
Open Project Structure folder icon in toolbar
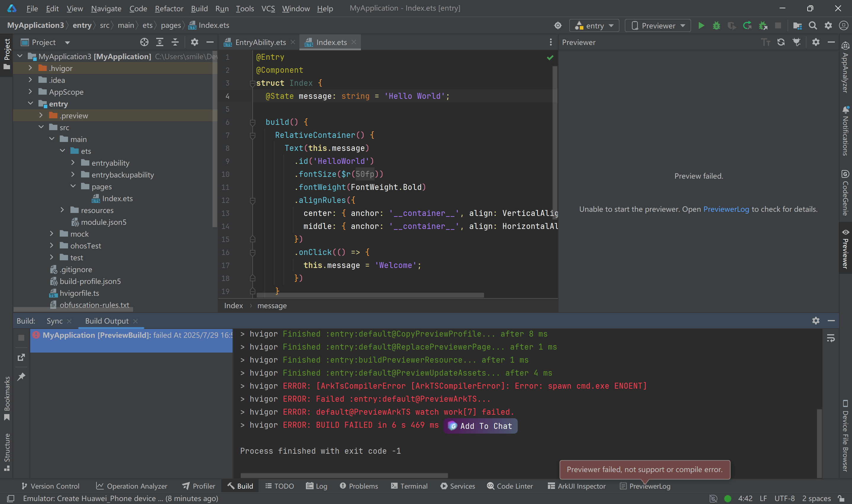[x=797, y=25]
